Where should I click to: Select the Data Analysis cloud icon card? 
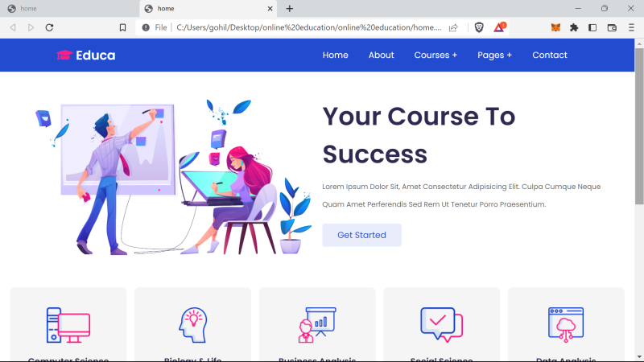(566, 325)
